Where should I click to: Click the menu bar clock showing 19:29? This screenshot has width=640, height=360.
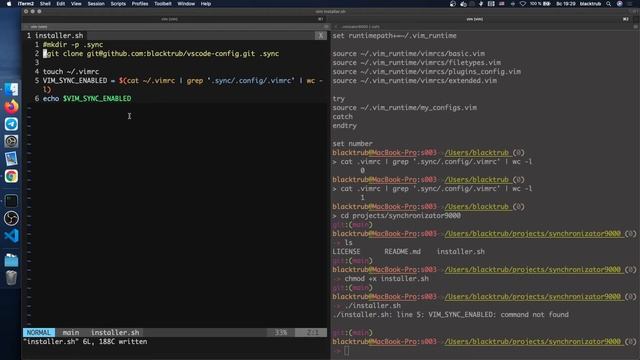(x=566, y=4)
